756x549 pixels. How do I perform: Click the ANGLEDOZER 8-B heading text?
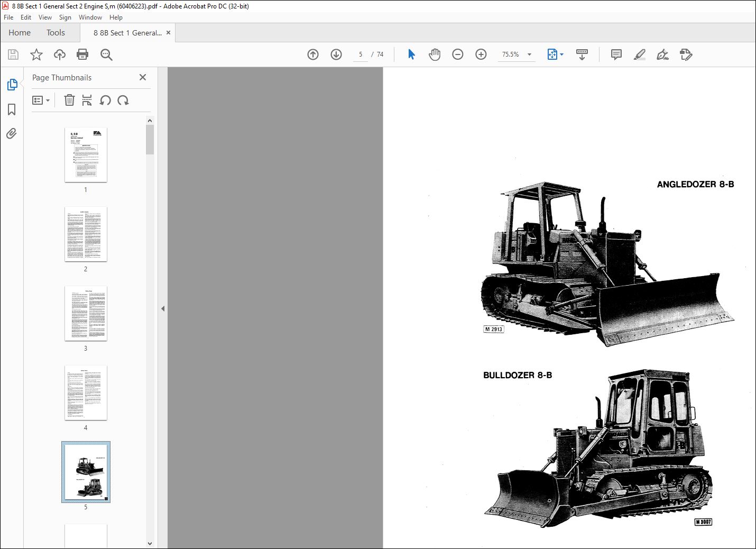[x=695, y=184]
